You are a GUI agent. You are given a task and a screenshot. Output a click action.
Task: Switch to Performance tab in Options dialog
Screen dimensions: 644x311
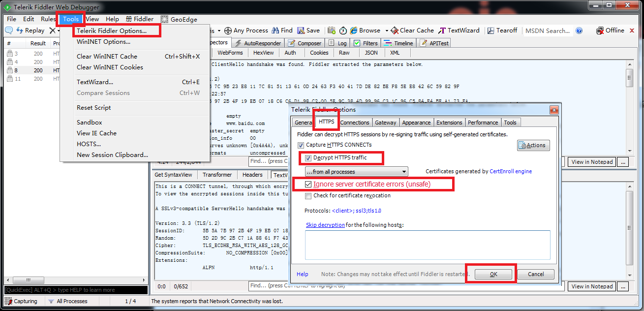point(483,123)
